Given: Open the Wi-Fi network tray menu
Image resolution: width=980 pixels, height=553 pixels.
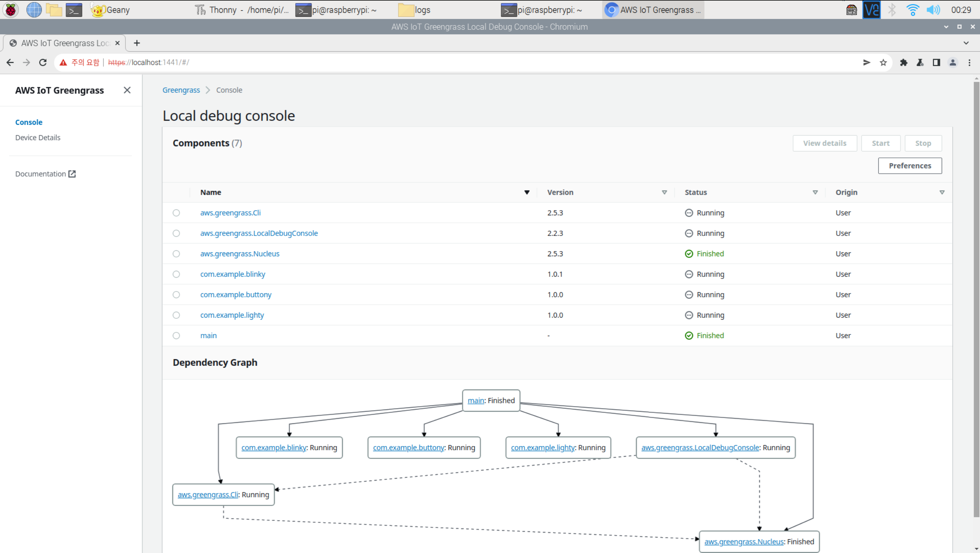Looking at the screenshot, I should (912, 10).
